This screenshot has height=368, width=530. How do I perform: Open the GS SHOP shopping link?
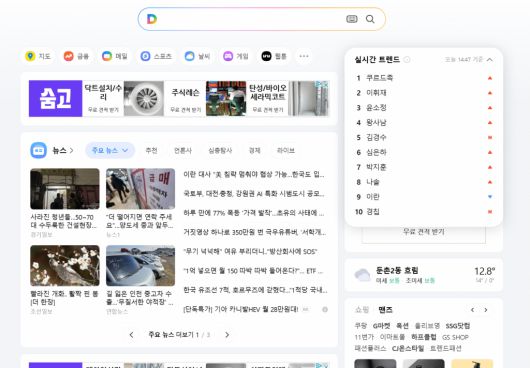[455, 337]
